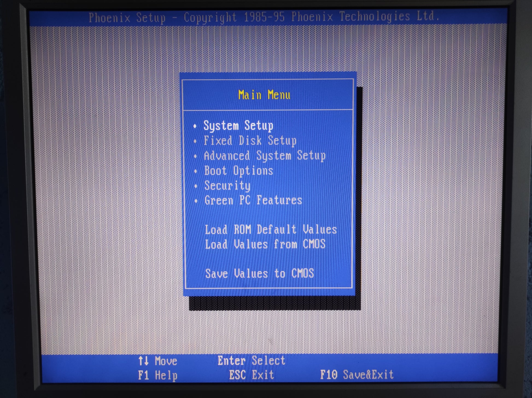Image resolution: width=532 pixels, height=398 pixels.
Task: Select Green PC Features
Action: (x=253, y=201)
